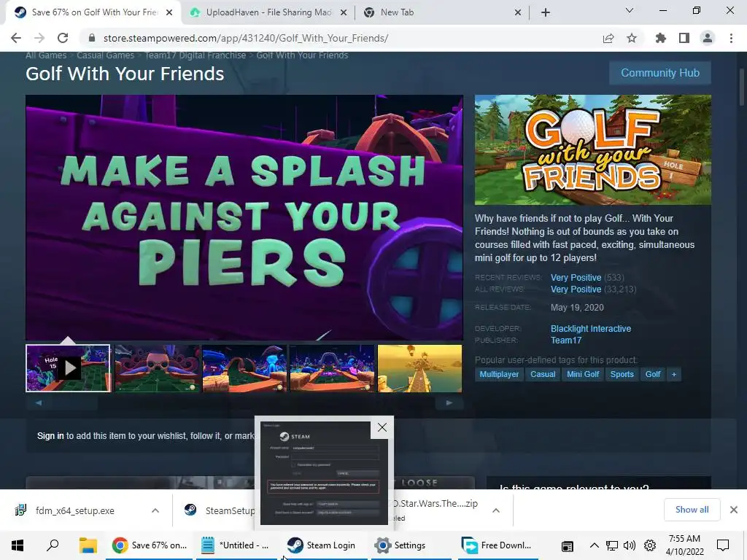The width and height of the screenshot is (747, 560).
Task: Click the Steam Login preview thumbnail
Action: point(324,472)
